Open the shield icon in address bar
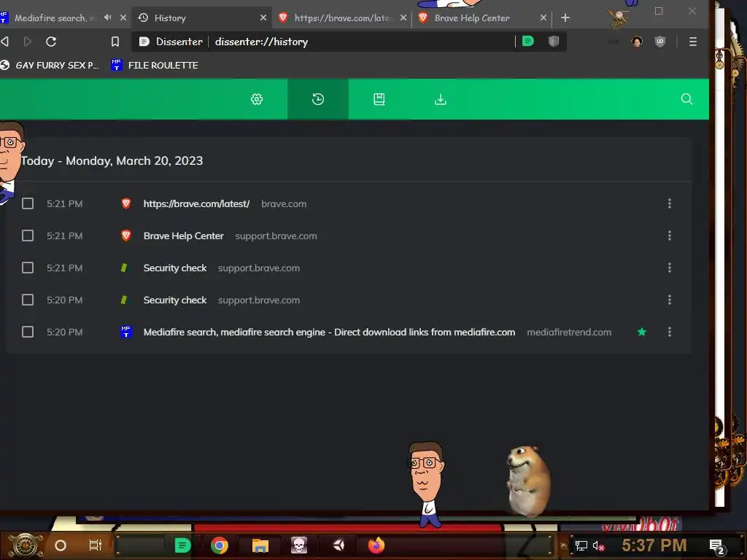Image resolution: width=747 pixels, height=560 pixels. 553,42
